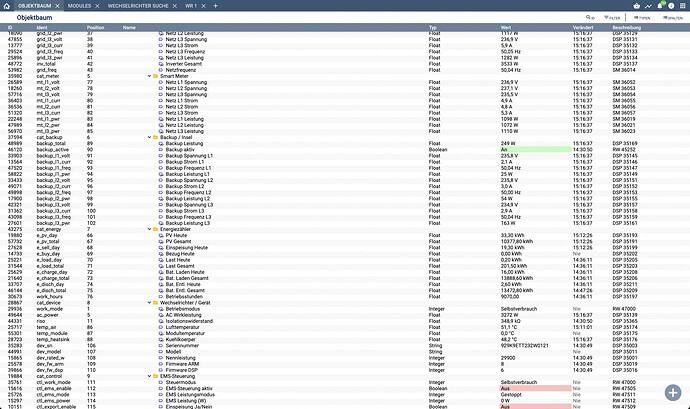Open the info icon in top bar
The width and height of the screenshot is (690, 409).
(671, 6)
